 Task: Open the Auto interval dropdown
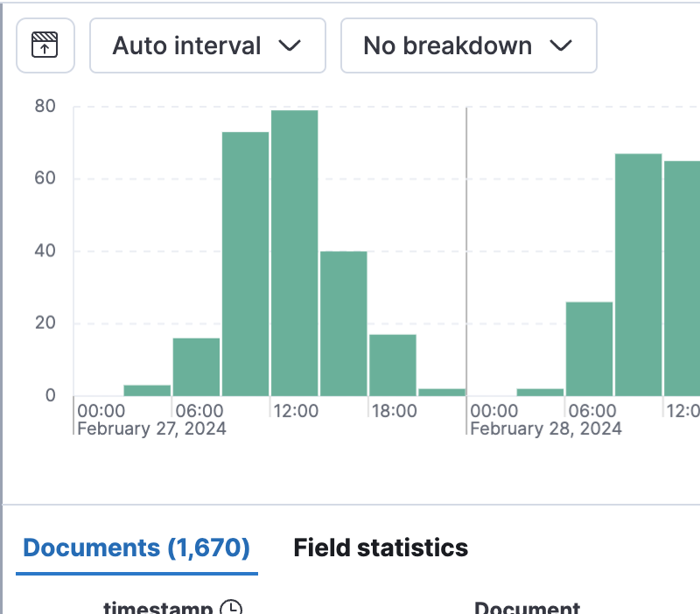pos(207,45)
